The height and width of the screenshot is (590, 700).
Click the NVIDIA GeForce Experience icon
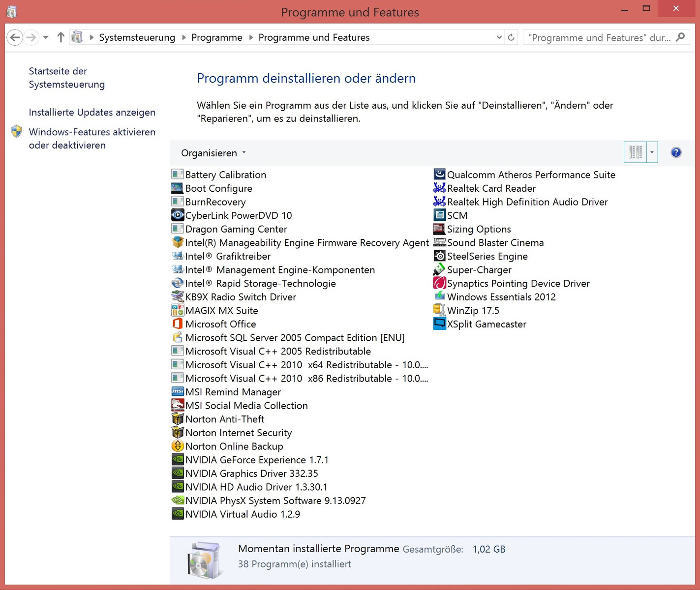178,460
